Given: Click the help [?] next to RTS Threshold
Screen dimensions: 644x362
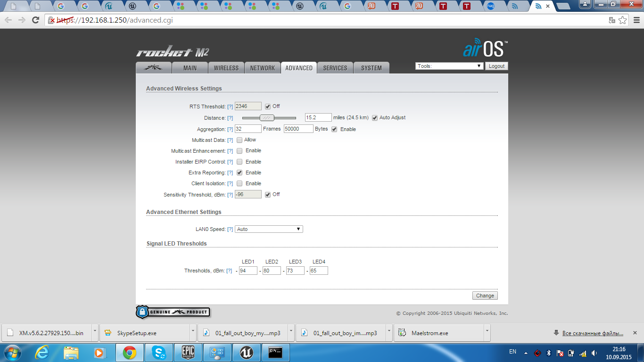Looking at the screenshot, I should [230, 107].
